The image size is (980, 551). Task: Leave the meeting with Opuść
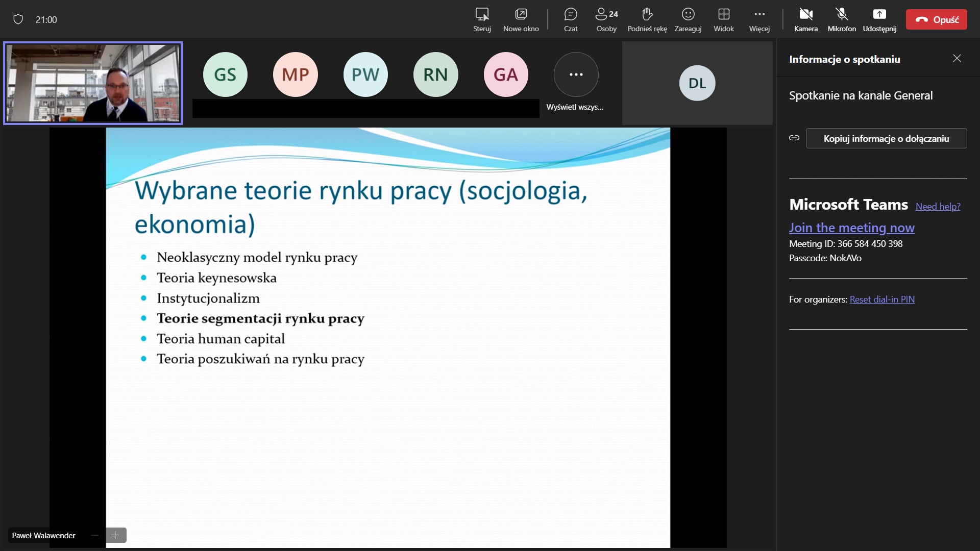(x=936, y=19)
